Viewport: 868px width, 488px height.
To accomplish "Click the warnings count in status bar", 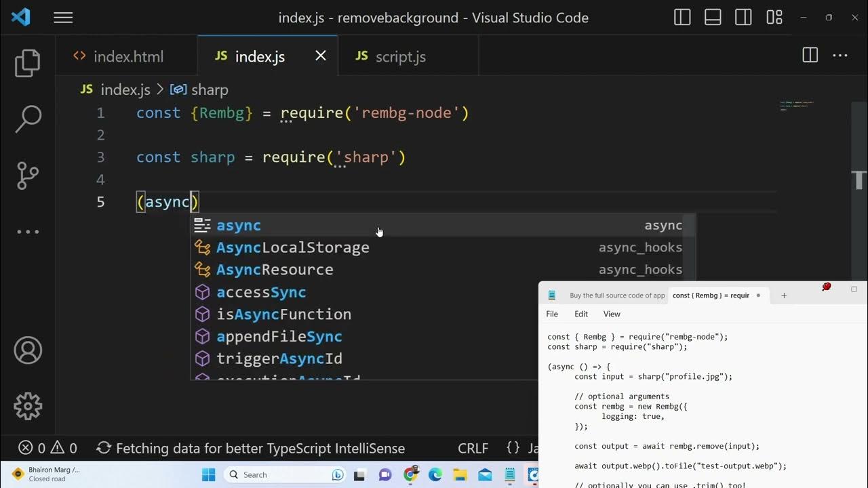I will pos(65,448).
